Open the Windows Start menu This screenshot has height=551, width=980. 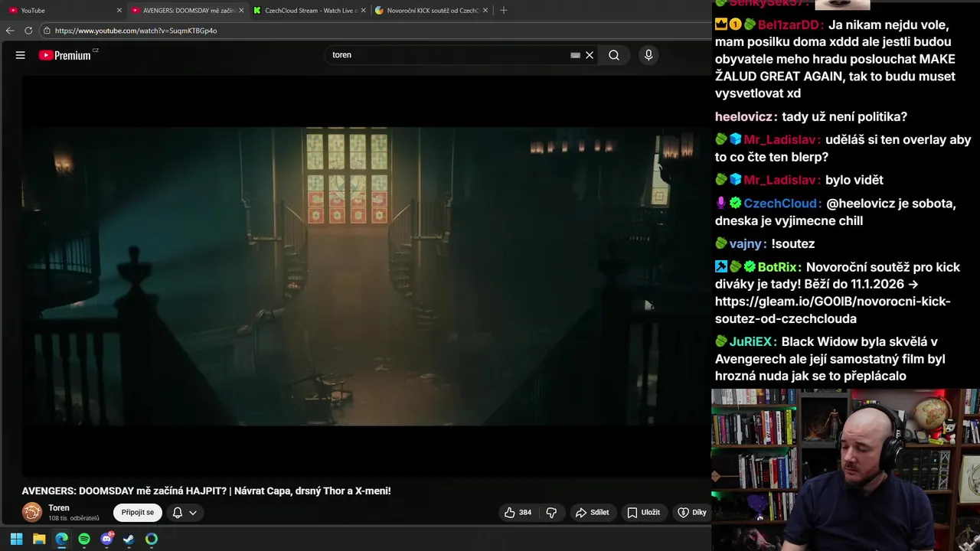(16, 539)
